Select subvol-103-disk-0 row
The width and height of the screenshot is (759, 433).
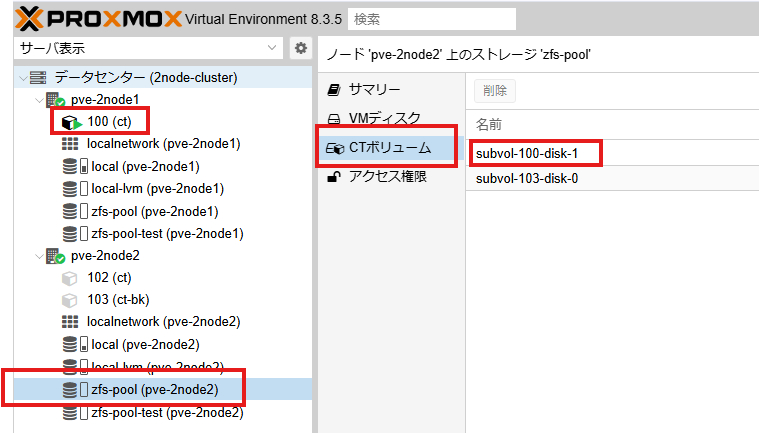click(x=612, y=179)
